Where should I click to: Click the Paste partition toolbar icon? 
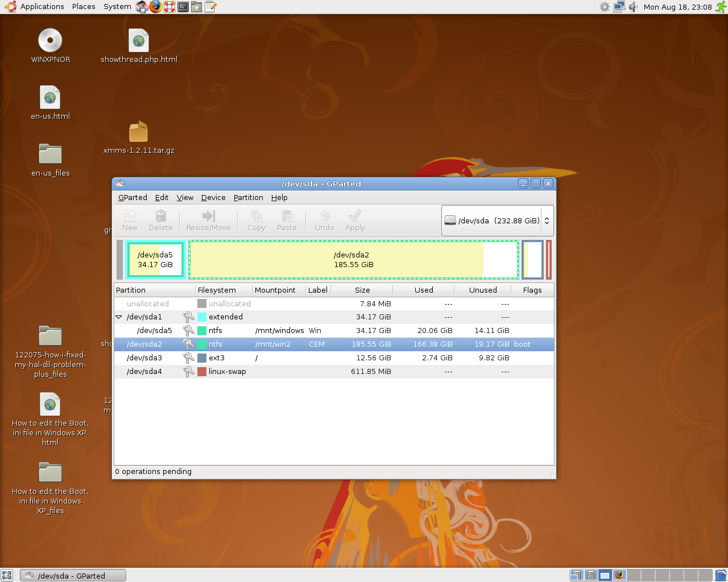287,216
